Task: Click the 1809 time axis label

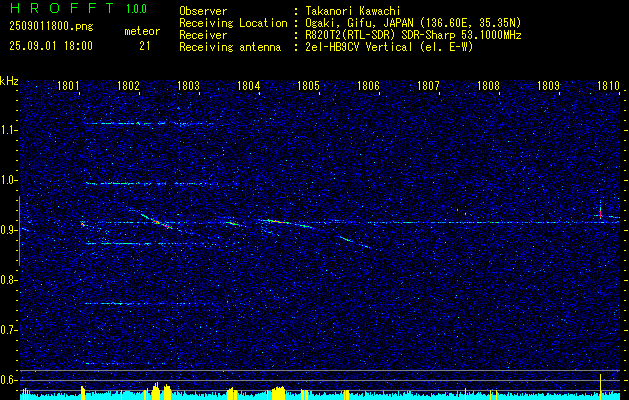Action: coord(548,85)
